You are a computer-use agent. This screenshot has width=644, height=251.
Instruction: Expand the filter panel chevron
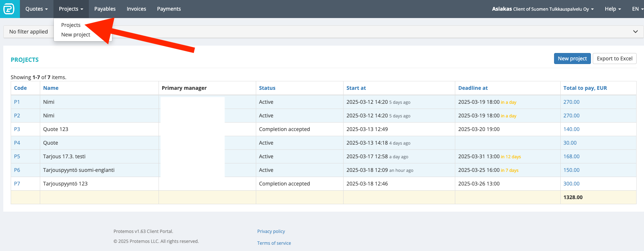click(636, 32)
